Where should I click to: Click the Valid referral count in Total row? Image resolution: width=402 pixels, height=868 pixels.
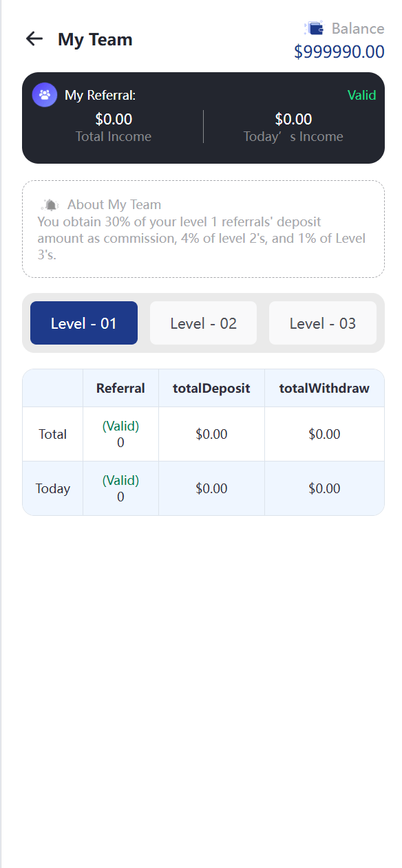point(120,434)
